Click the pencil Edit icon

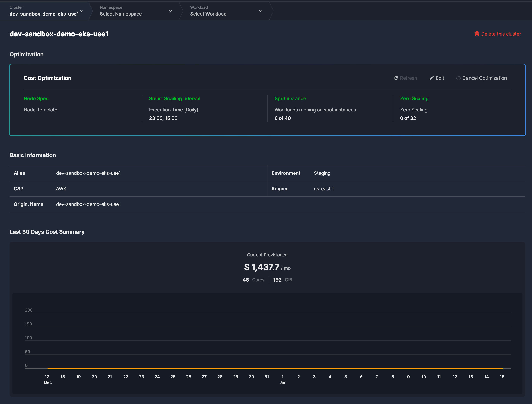pyautogui.click(x=431, y=78)
